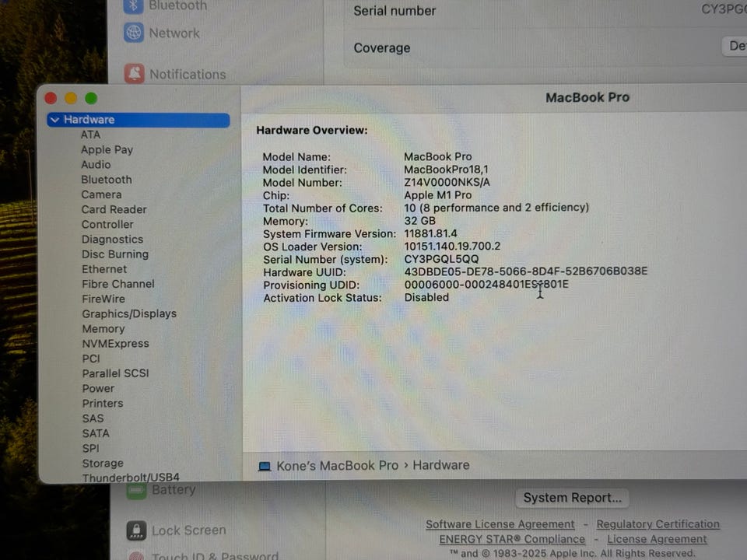
Task: Open the License Agreement link
Action: pos(657,539)
